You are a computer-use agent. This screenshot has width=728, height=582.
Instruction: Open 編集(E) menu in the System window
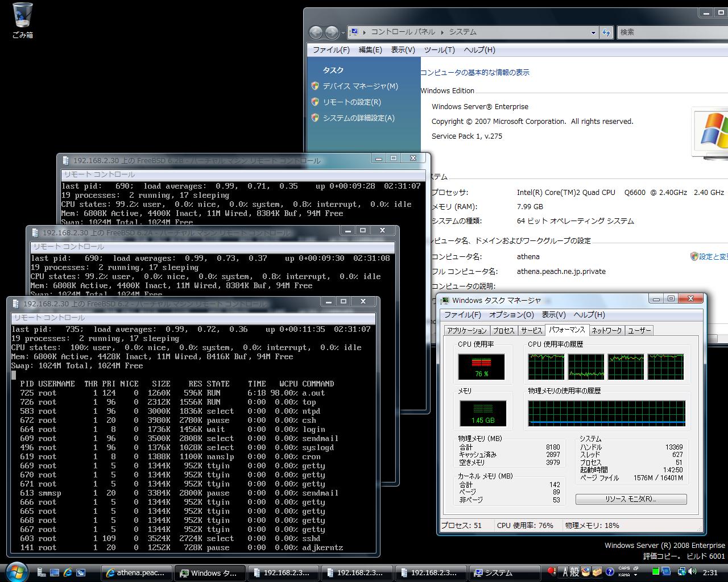coord(370,49)
